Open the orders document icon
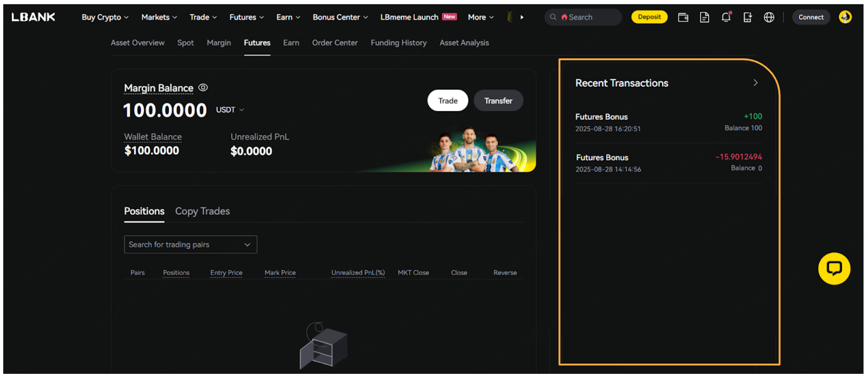 704,18
